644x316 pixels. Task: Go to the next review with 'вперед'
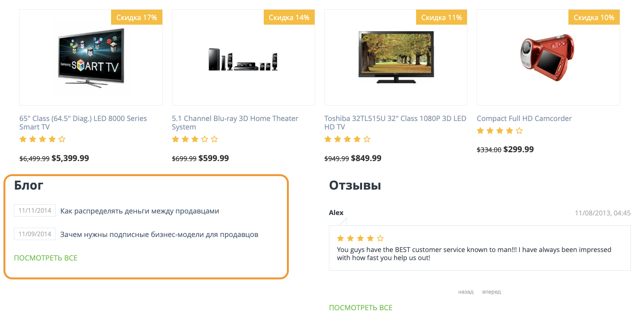click(491, 292)
